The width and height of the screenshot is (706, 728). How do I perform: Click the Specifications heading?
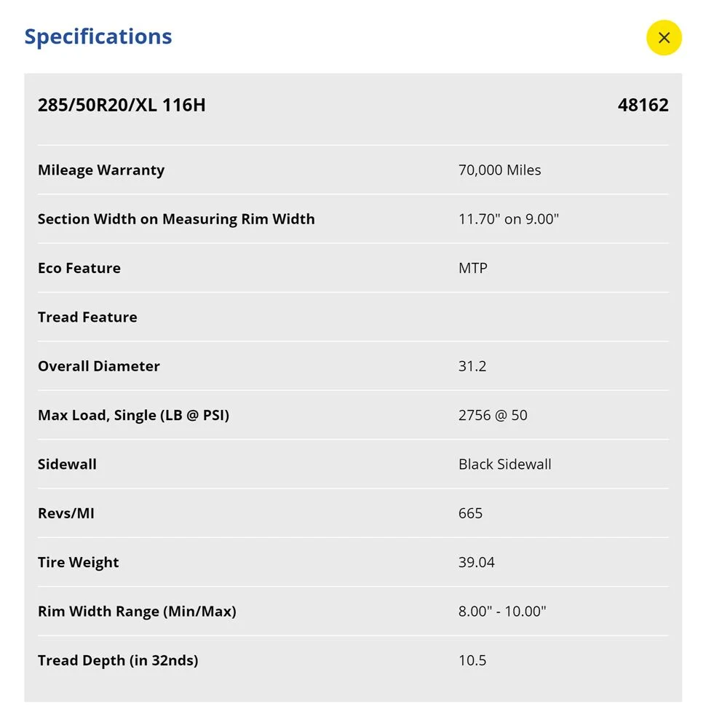click(98, 36)
